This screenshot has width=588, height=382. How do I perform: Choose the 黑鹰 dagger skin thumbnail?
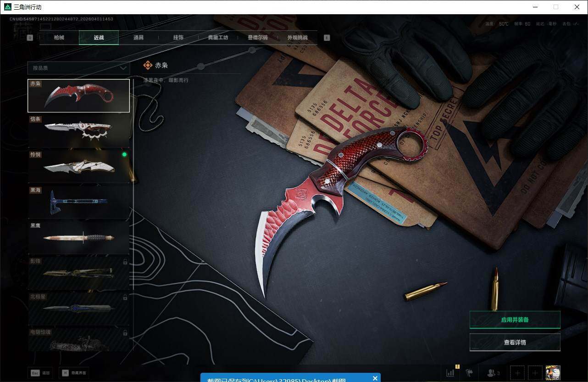click(78, 238)
